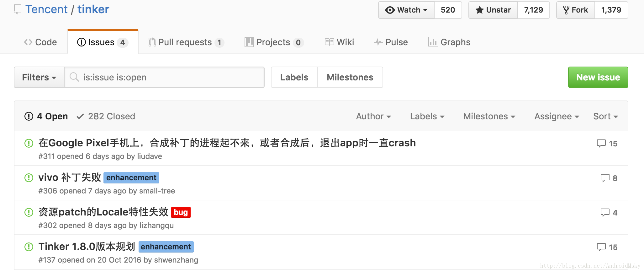Screen dimensions: 644x272
Task: Filter by enhancement label on vivo issue
Action: tap(131, 178)
